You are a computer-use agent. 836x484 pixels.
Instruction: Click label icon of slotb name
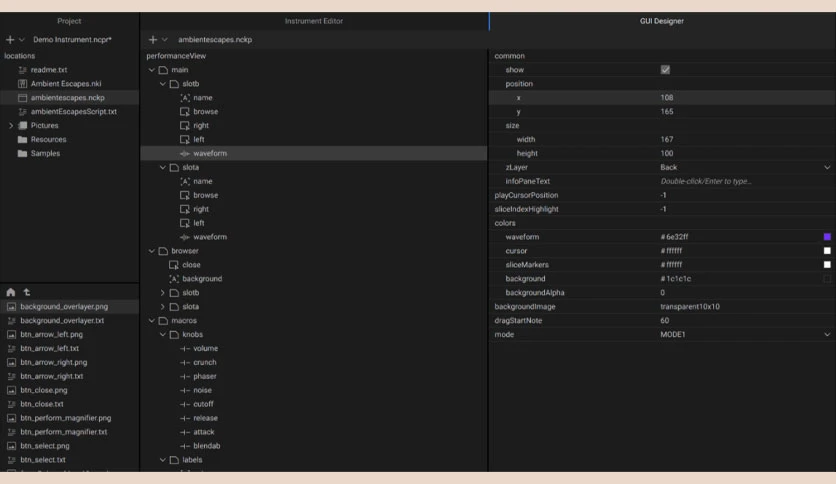[x=185, y=98]
